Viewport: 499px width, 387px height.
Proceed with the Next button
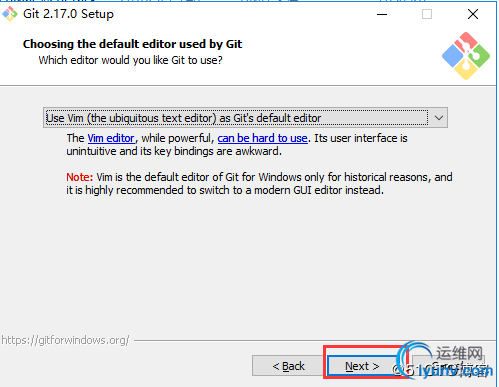click(362, 366)
